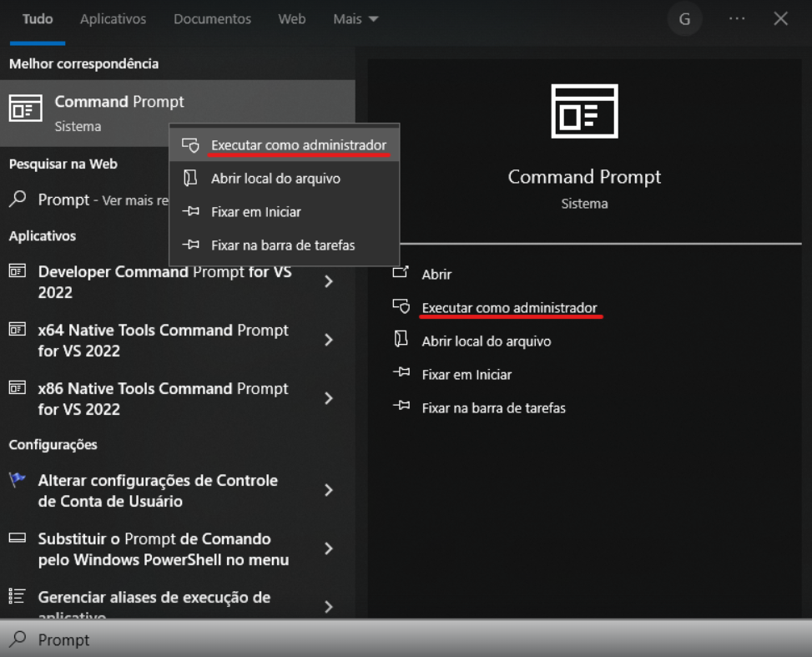Open the G account avatar
Image resolution: width=812 pixels, height=657 pixels.
pos(684,19)
